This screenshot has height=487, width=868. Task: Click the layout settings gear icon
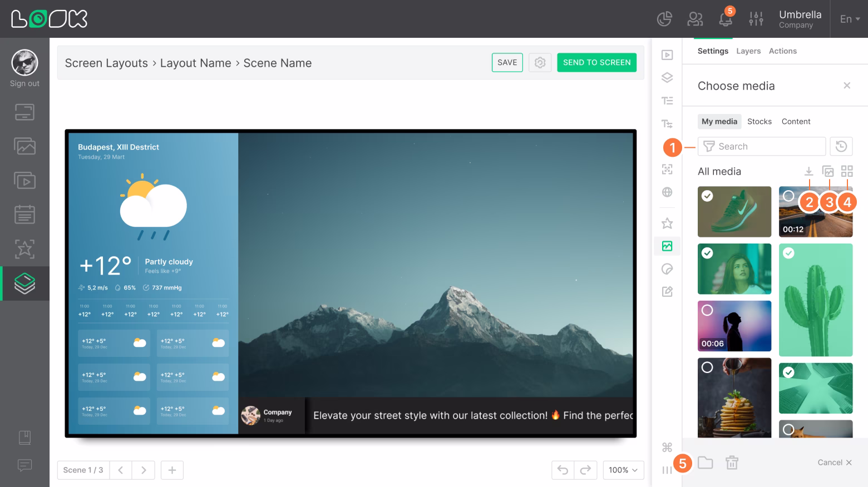[540, 63]
